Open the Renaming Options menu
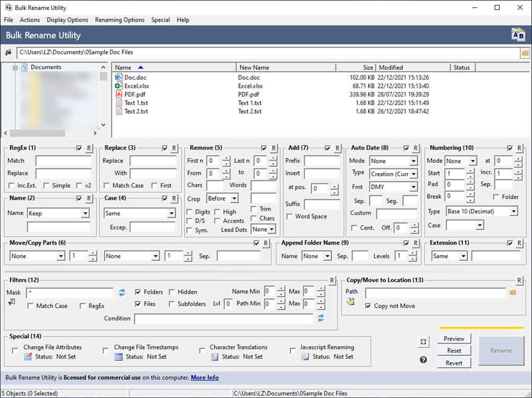Viewport: 532px width, 398px height. [x=119, y=20]
